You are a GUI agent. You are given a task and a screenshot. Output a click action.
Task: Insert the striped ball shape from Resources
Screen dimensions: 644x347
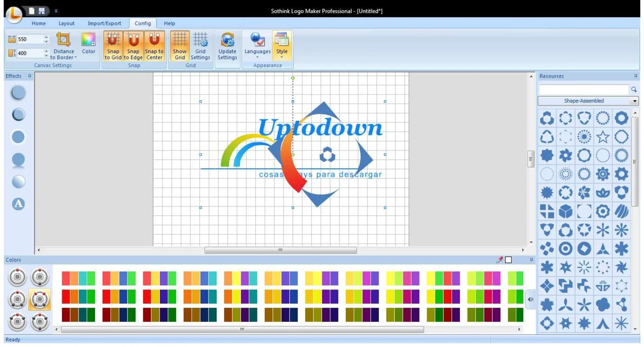pyautogui.click(x=621, y=211)
